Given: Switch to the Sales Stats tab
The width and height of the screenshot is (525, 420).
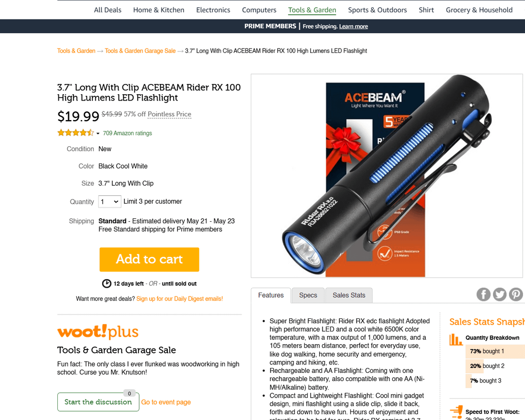Looking at the screenshot, I should pyautogui.click(x=349, y=295).
